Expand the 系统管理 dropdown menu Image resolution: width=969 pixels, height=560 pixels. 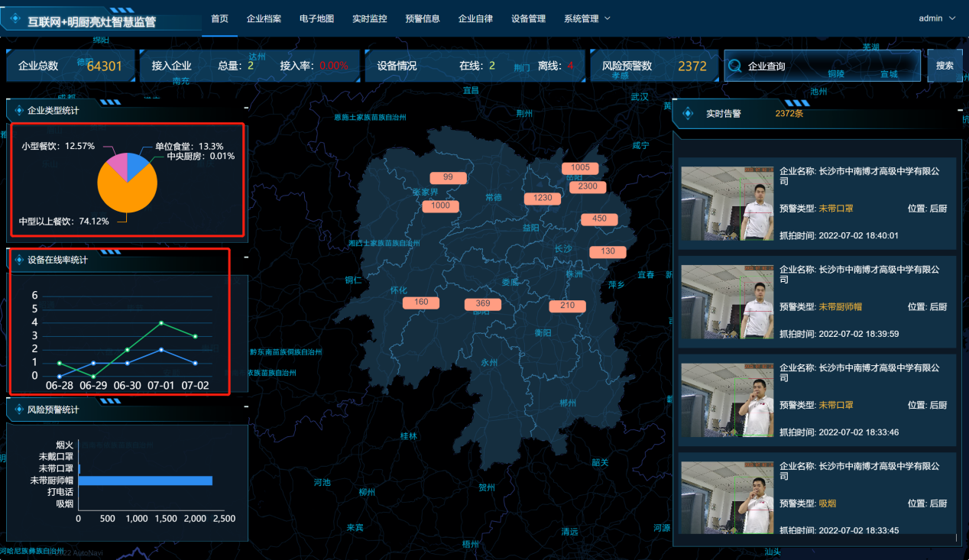click(587, 18)
